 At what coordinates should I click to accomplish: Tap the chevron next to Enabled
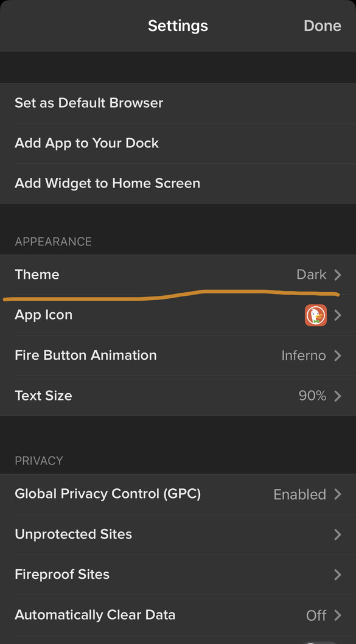338,494
